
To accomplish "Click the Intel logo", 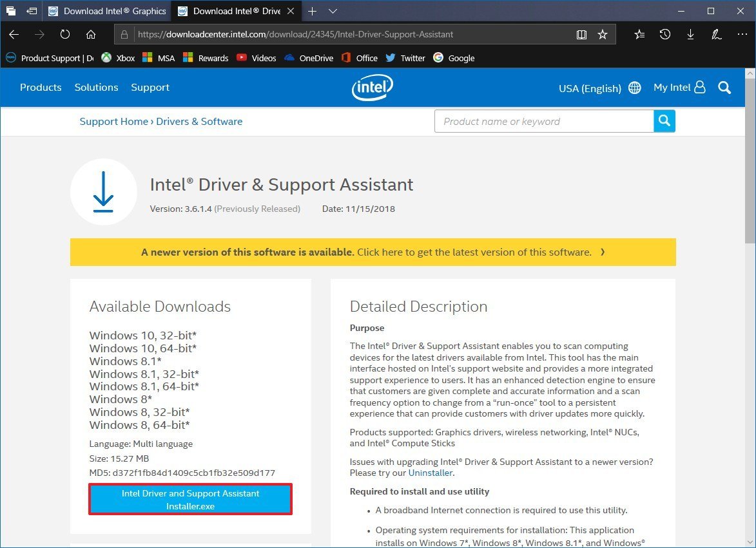I will coord(373,87).
